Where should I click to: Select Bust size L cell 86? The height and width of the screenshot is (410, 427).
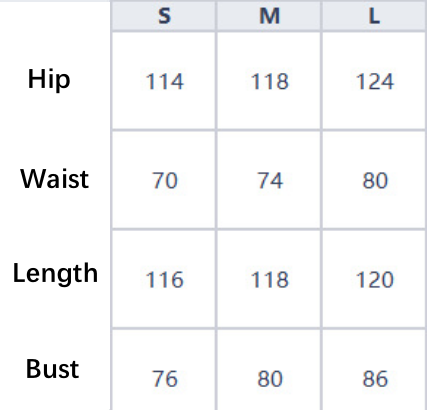[x=374, y=370]
